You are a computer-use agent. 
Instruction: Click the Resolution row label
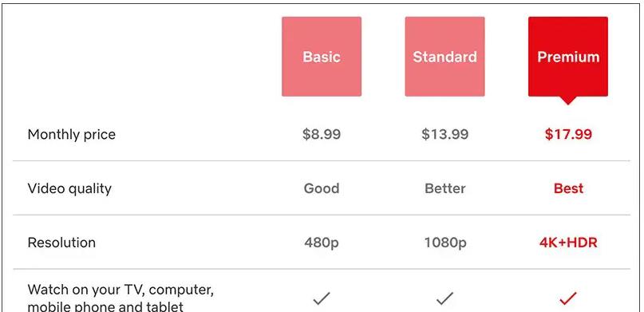click(x=61, y=243)
